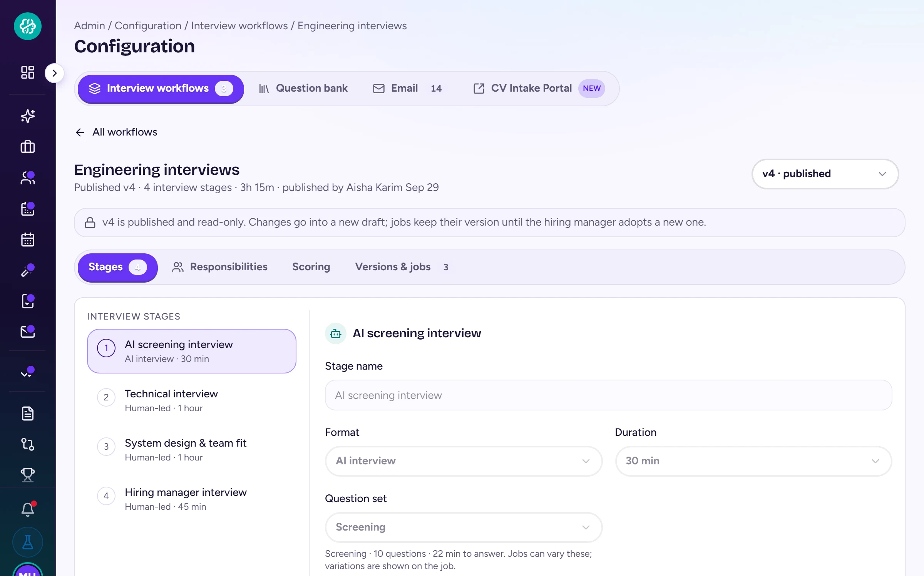Open the candidates people sidebar icon
Image resolution: width=924 pixels, height=576 pixels.
tap(28, 178)
